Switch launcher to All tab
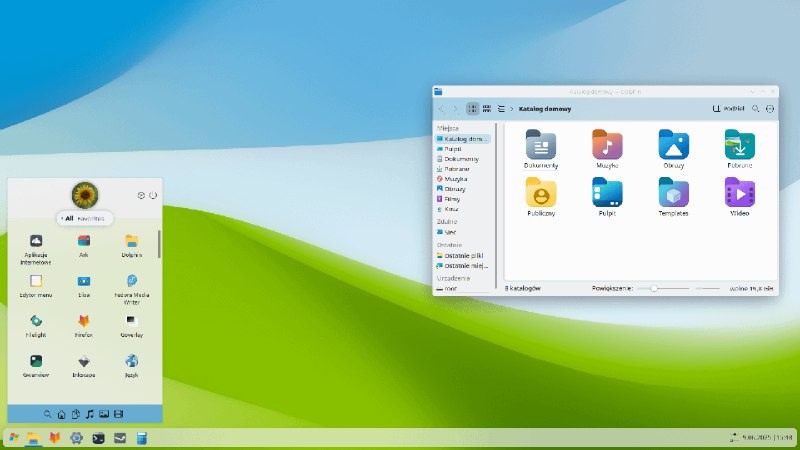Screen dimensions: 800x450 pos(69,218)
